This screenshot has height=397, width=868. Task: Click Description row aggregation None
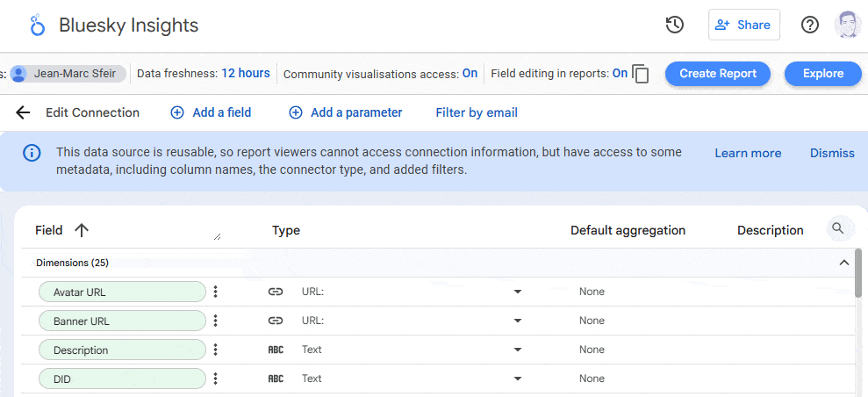click(592, 350)
